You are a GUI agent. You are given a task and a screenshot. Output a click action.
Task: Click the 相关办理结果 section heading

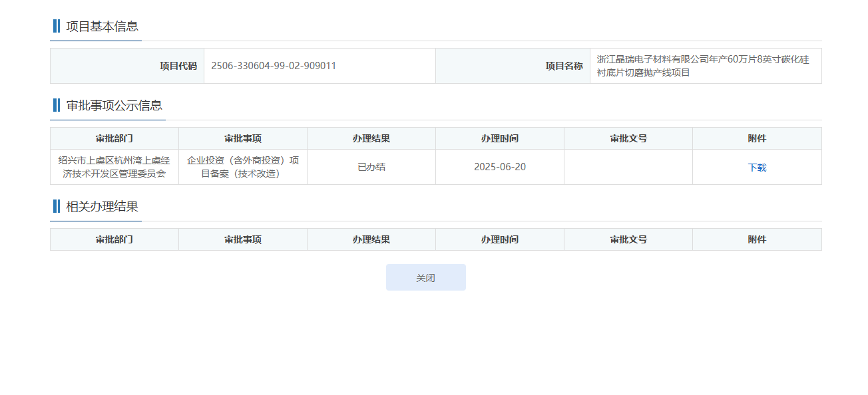[x=102, y=206]
